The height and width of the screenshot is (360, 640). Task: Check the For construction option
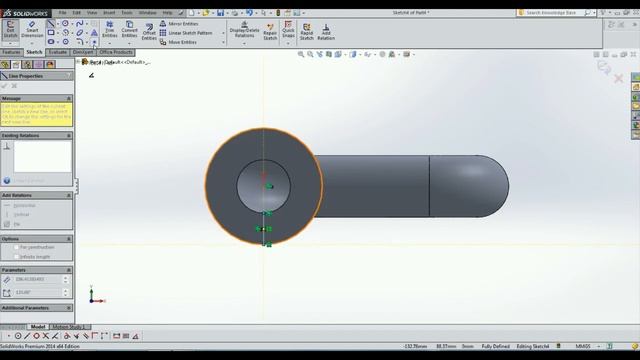(x=16, y=247)
